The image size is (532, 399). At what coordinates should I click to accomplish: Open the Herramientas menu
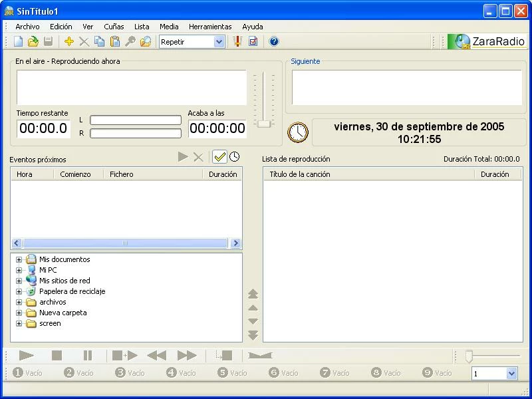(210, 27)
